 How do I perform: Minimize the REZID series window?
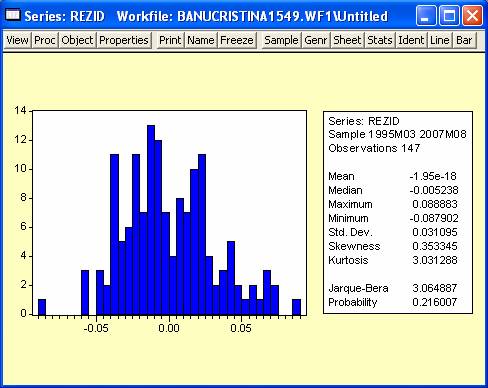pos(425,15)
